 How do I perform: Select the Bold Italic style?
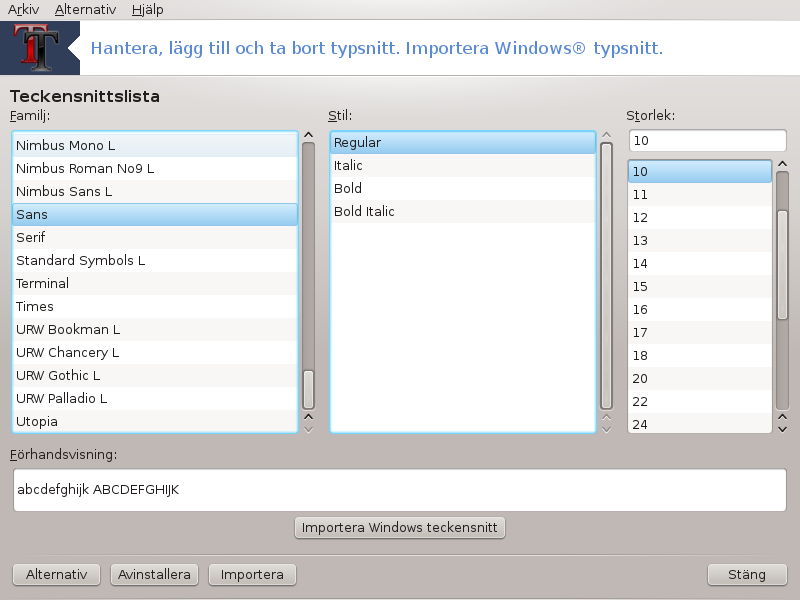463,211
